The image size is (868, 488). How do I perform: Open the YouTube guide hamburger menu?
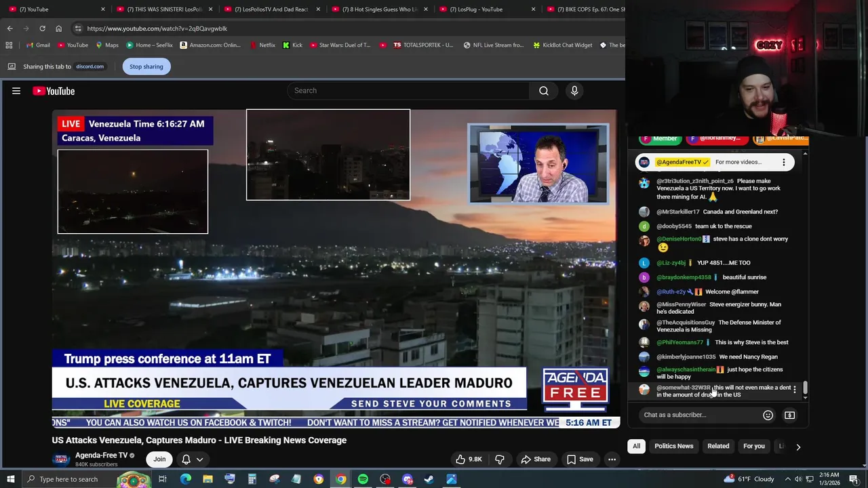click(x=16, y=91)
